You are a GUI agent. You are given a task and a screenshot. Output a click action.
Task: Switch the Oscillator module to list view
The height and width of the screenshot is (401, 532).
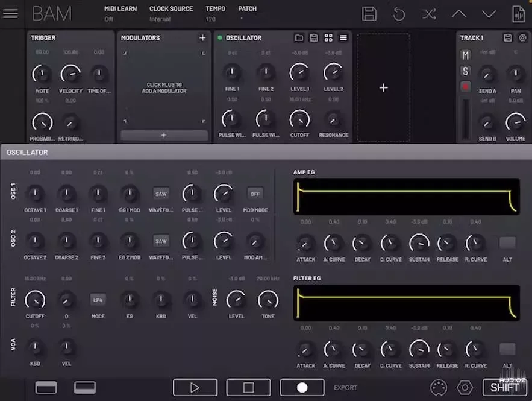click(343, 38)
